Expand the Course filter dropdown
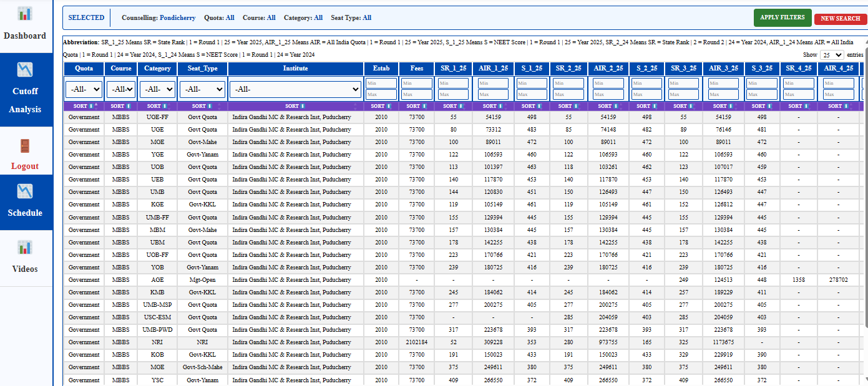The width and height of the screenshot is (868, 386). click(121, 89)
